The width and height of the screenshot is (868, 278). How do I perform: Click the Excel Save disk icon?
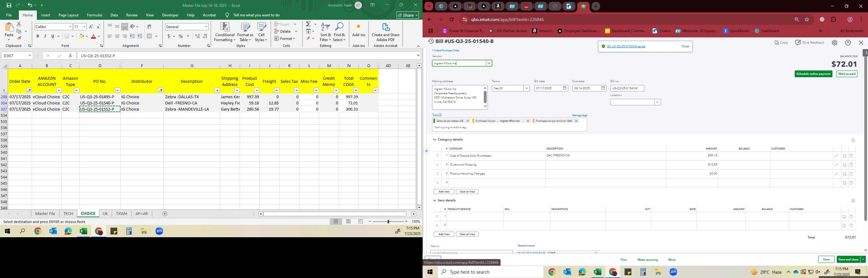[9, 5]
